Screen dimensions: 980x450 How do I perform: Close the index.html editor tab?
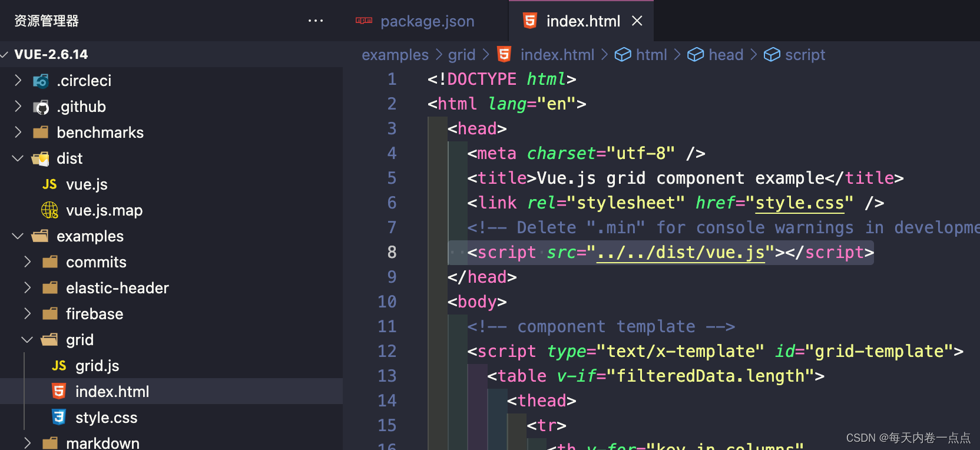click(x=637, y=21)
